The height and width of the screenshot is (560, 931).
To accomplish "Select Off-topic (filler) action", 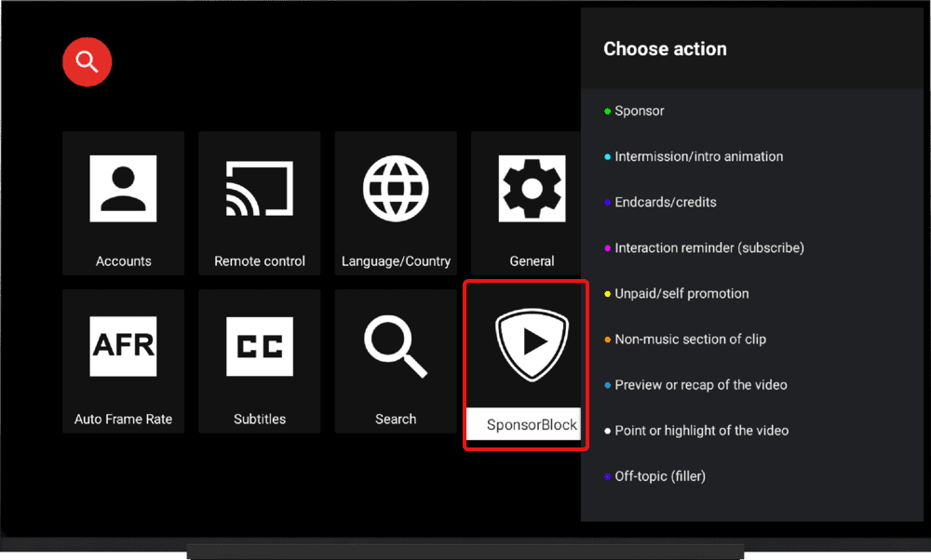I will [751, 476].
